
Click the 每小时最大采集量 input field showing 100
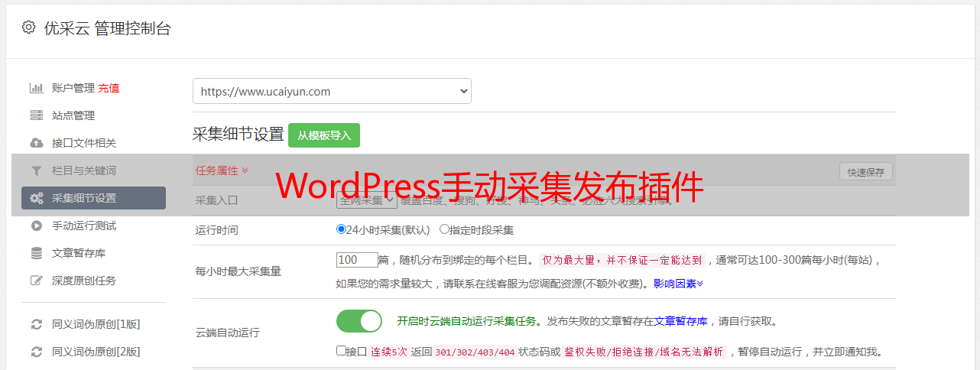click(x=357, y=260)
